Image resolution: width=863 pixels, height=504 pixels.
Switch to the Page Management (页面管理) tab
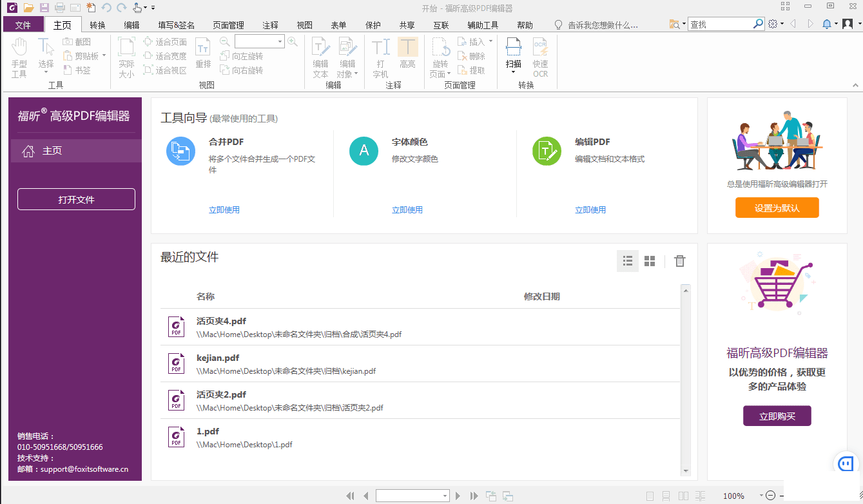point(228,25)
